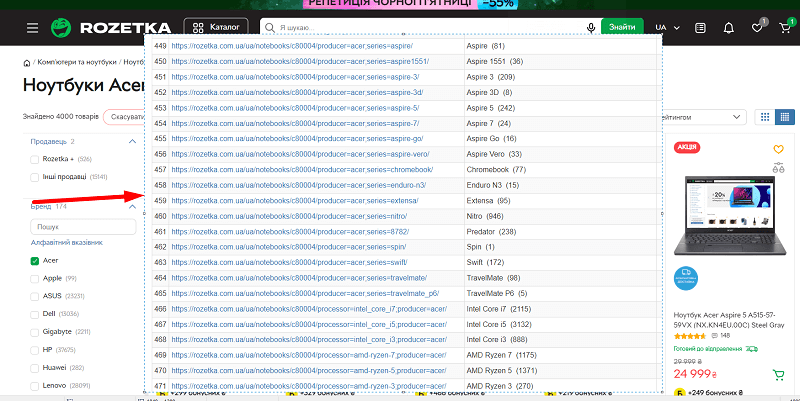The height and width of the screenshot is (401, 800).
Task: Tick the HP brand checkbox
Action: pyautogui.click(x=35, y=350)
